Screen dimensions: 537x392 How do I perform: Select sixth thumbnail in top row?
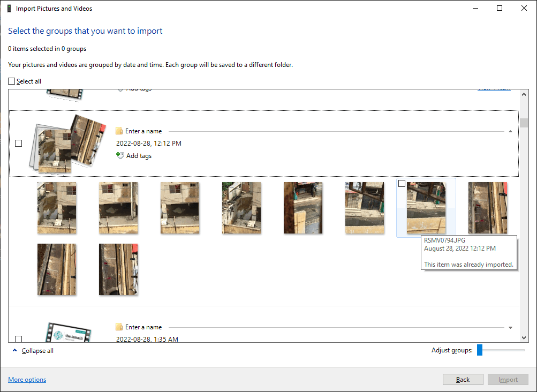pos(365,208)
